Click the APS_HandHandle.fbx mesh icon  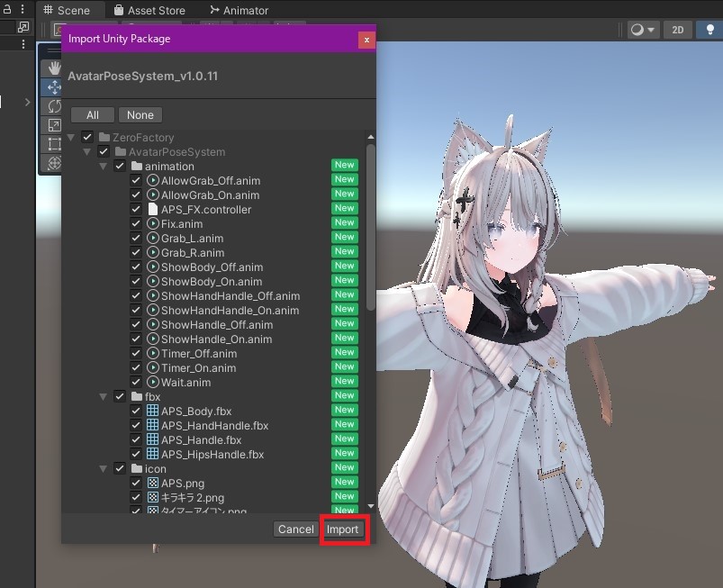coord(153,425)
